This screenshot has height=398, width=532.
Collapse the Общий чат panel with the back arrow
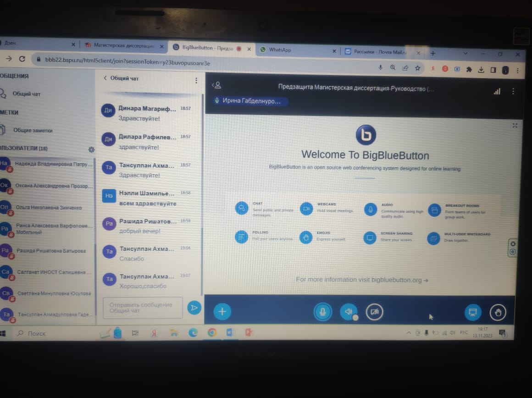105,78
